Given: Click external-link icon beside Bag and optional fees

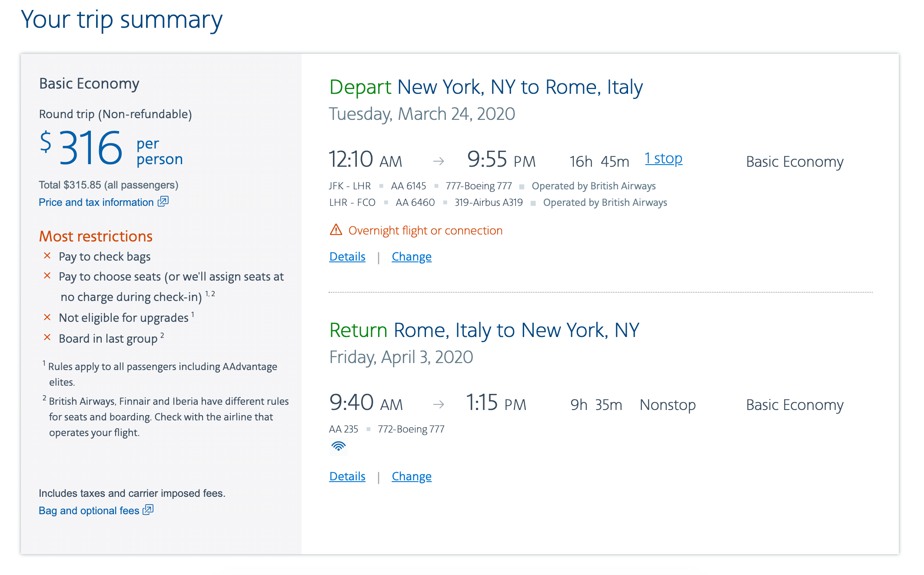Looking at the screenshot, I should click(148, 510).
